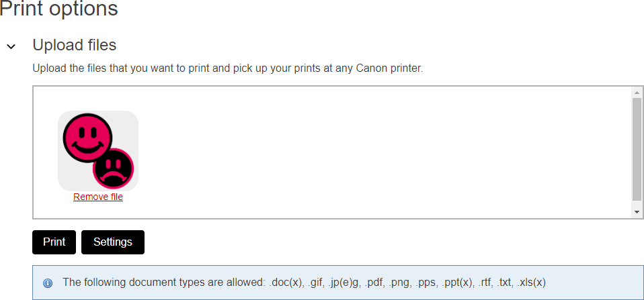The height and width of the screenshot is (300, 644).
Task: Click the blue info icon in the notice
Action: pyautogui.click(x=48, y=283)
